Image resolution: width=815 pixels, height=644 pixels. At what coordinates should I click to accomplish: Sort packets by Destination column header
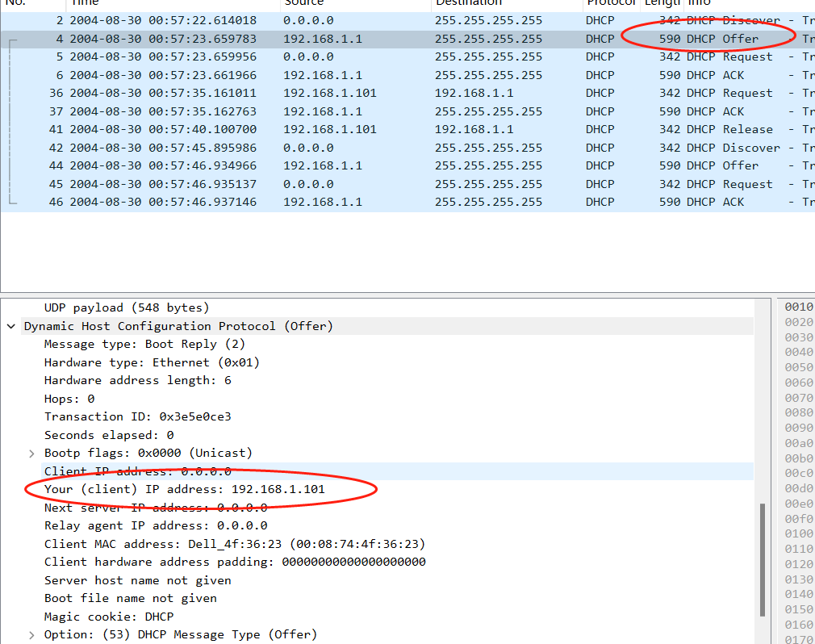click(468, 3)
